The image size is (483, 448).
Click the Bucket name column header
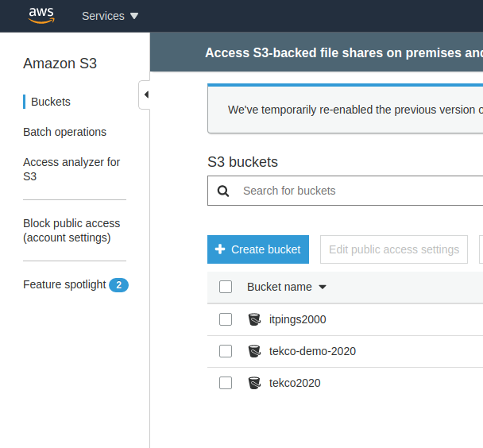tap(280, 287)
